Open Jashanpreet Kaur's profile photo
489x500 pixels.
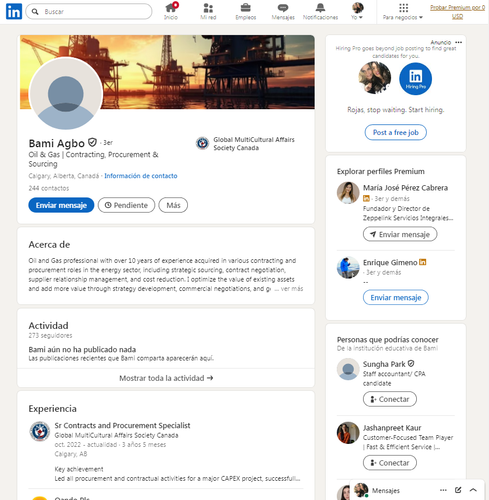(348, 433)
